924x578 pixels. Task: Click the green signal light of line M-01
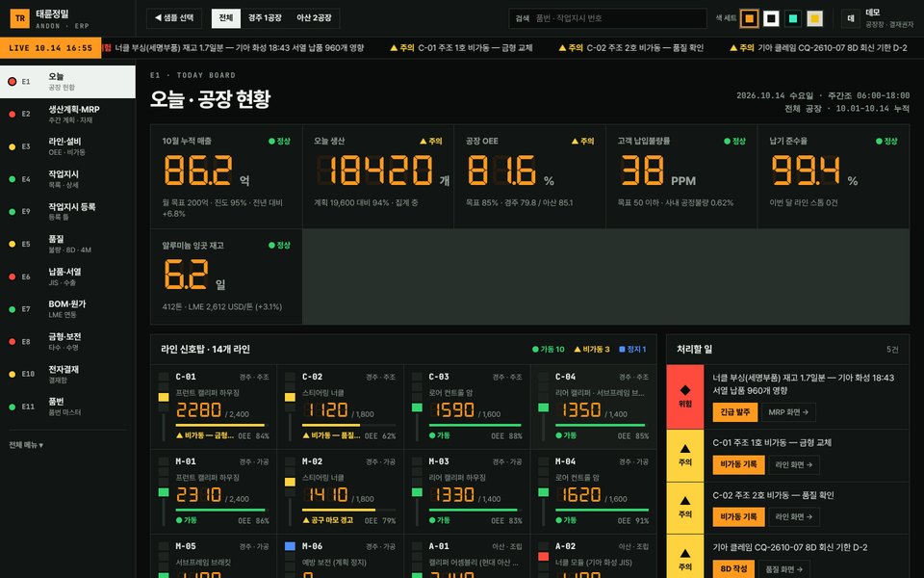click(x=164, y=492)
